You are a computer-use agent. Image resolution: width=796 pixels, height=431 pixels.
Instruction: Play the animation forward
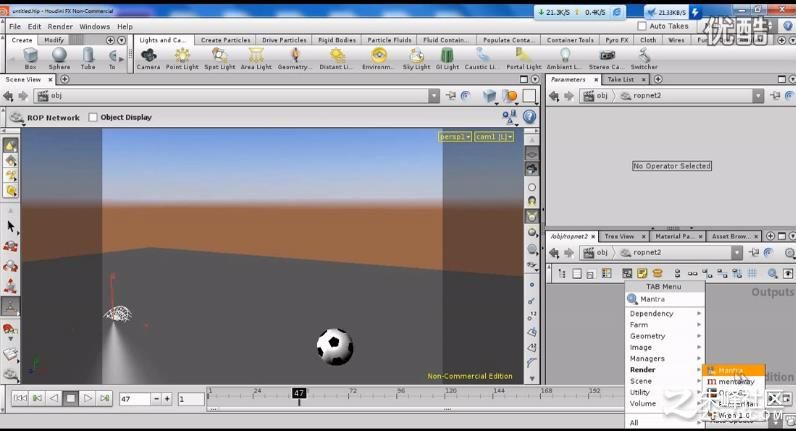coord(87,399)
